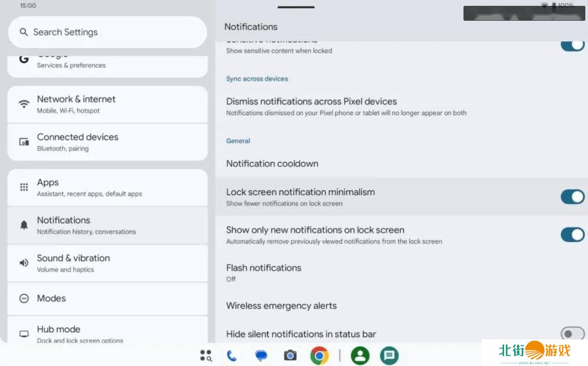Click the speaker icon for Sound & vibration
The width and height of the screenshot is (588, 366).
pos(24,263)
